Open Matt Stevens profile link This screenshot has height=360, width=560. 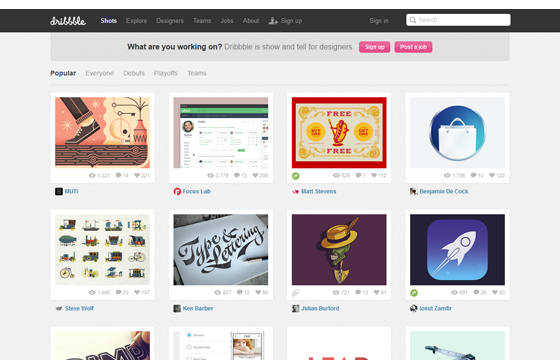(319, 191)
